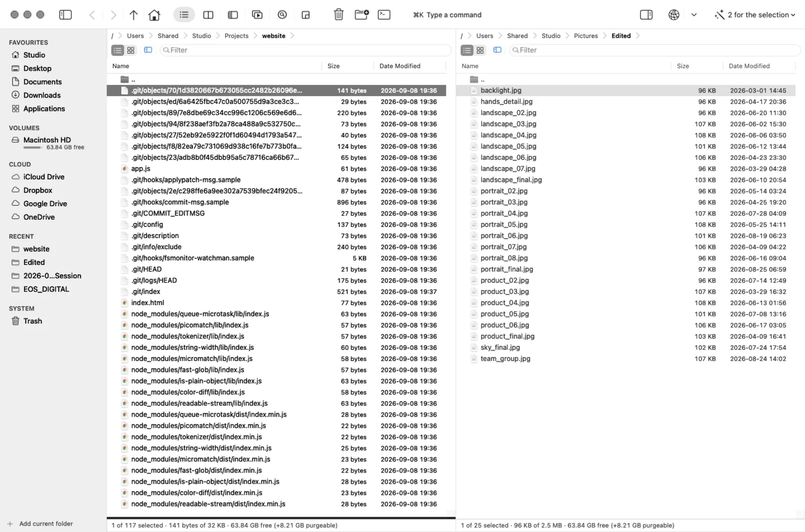Enable grid view in the right pane
The width and height of the screenshot is (805, 532).
[480, 50]
